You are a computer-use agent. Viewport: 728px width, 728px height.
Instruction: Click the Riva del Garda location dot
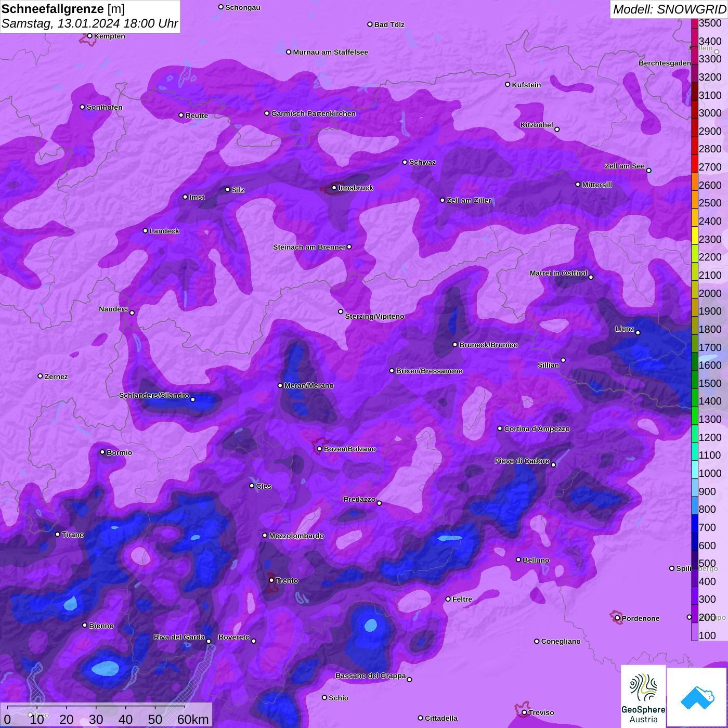[209, 641]
